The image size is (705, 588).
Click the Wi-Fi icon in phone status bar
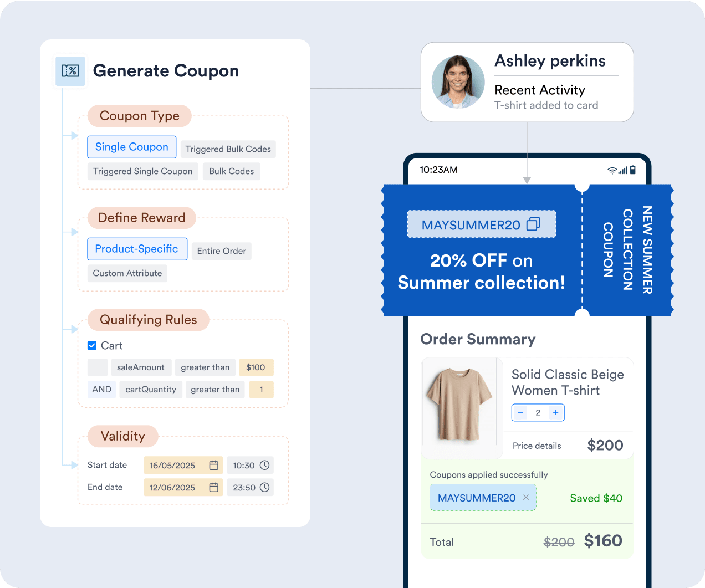(x=612, y=170)
